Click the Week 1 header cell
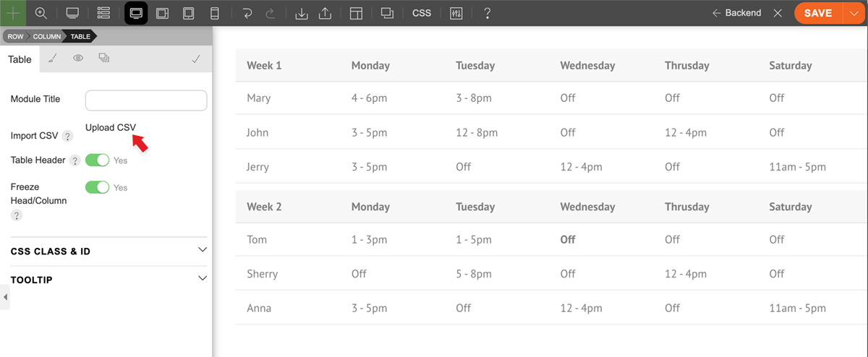This screenshot has height=357, width=868. [x=264, y=65]
